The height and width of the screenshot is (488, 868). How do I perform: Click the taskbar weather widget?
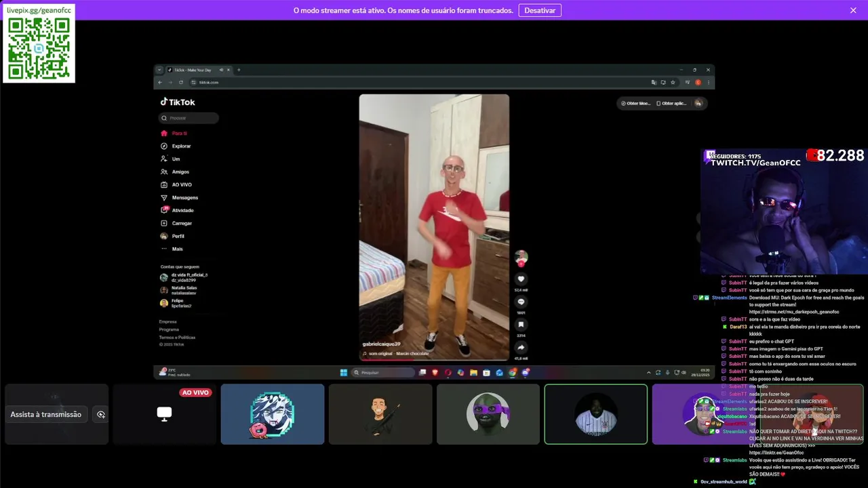(175, 372)
